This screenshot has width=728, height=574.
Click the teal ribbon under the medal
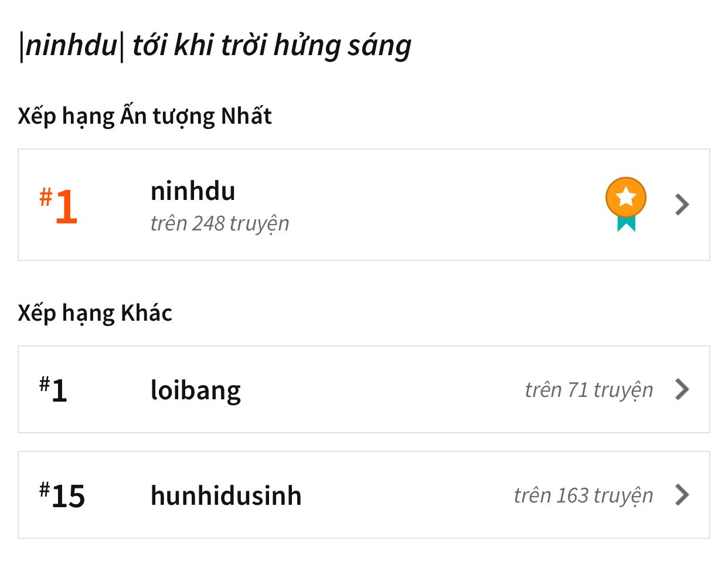click(x=626, y=223)
